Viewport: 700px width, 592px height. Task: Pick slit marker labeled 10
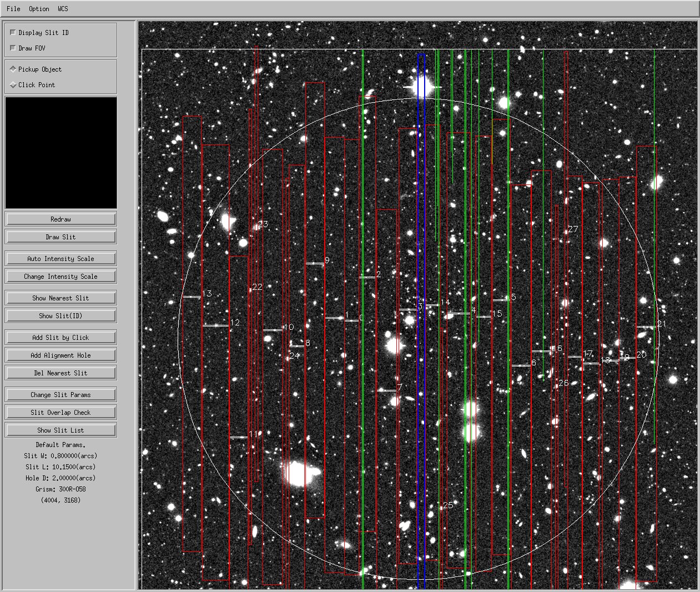[273, 330]
